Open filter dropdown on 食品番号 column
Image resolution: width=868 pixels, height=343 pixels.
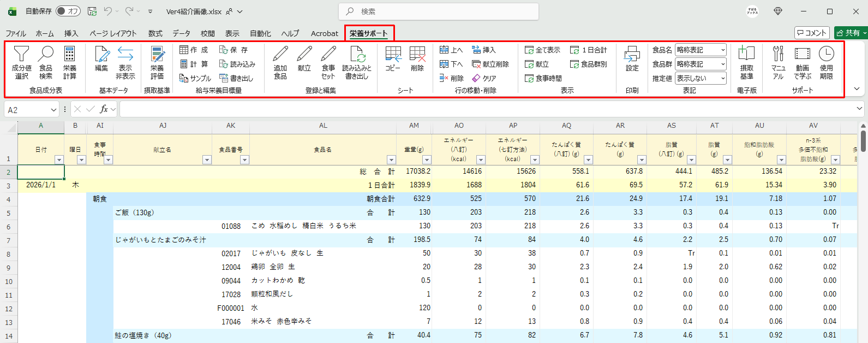[x=244, y=159]
